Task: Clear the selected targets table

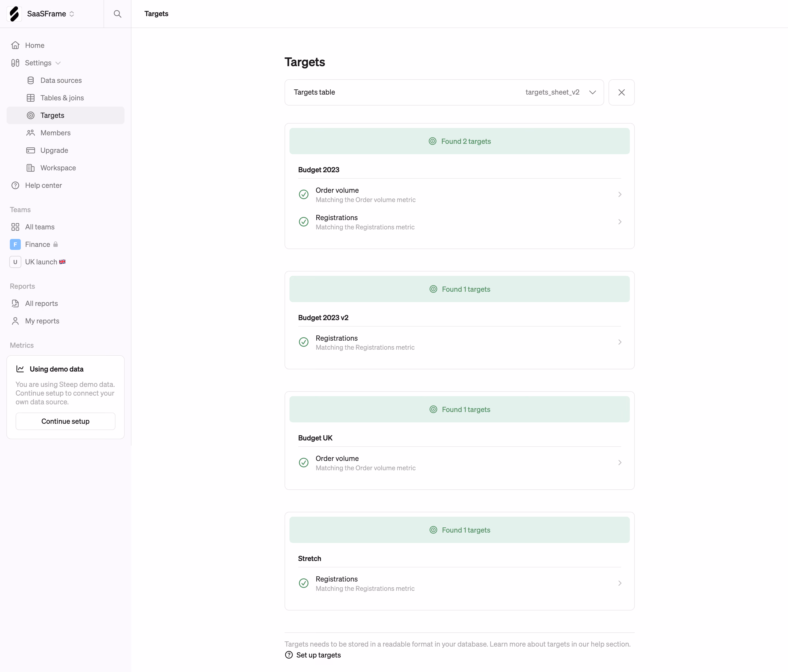Action: [x=621, y=92]
